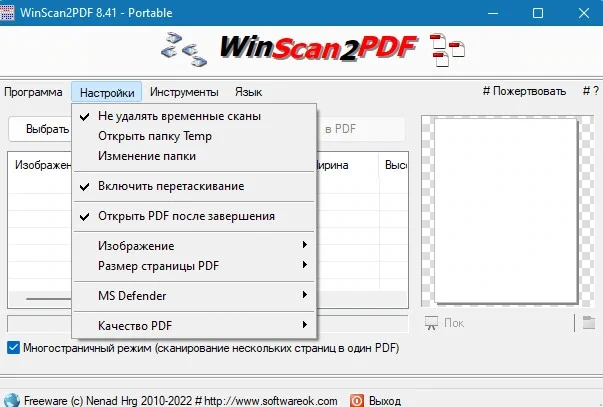Click the Выход exit button

[x=385, y=400]
